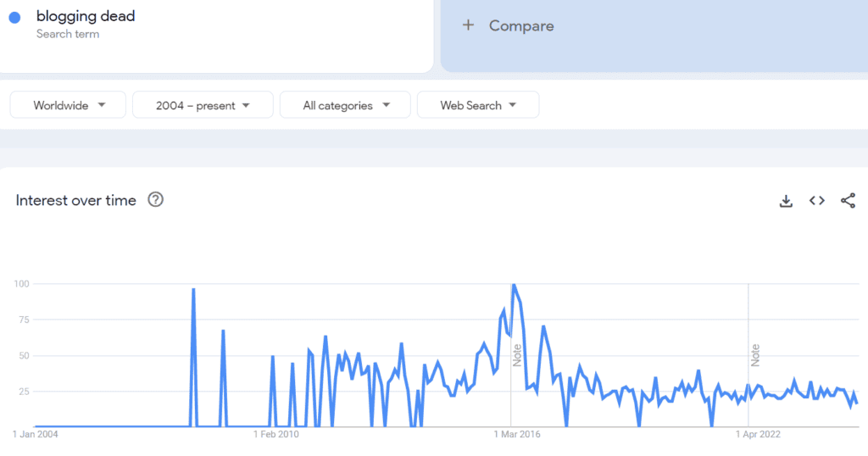Screen dimensions: 868x456
Task: Download the interest over time CSV
Action: [x=786, y=201]
